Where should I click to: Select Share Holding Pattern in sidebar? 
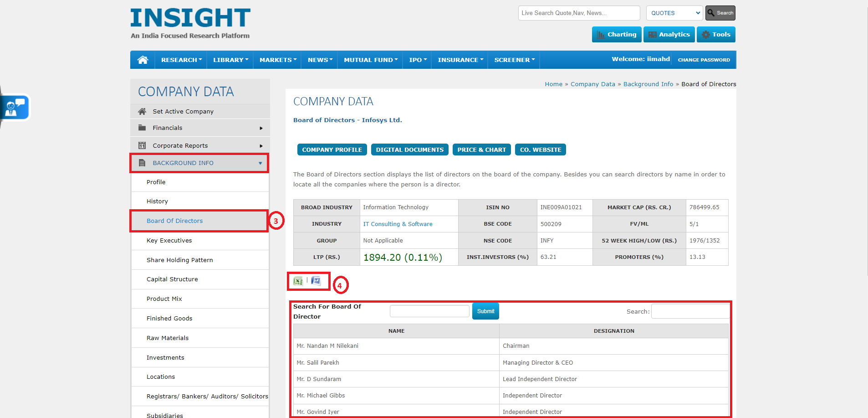(x=200, y=260)
